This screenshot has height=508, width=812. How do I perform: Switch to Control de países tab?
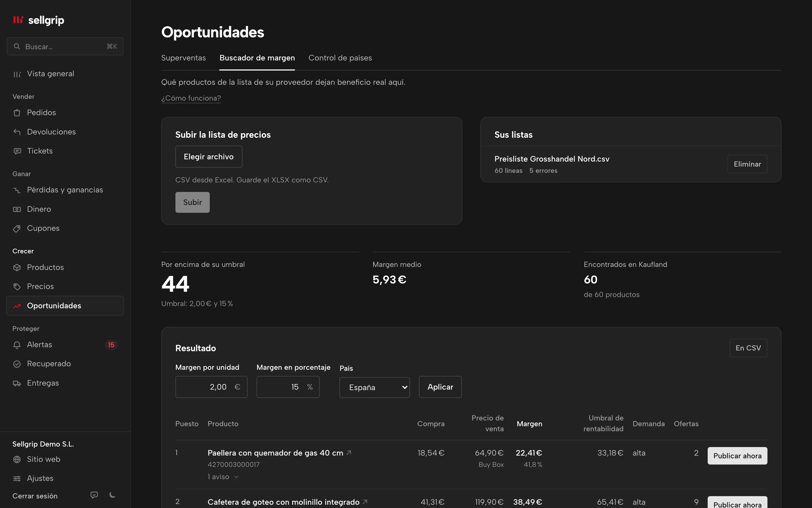tap(340, 58)
